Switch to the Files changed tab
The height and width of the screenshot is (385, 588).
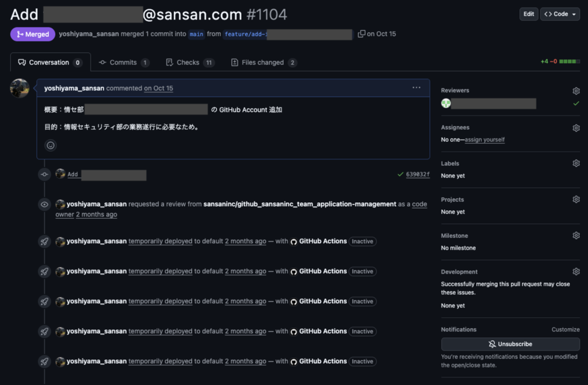point(264,62)
